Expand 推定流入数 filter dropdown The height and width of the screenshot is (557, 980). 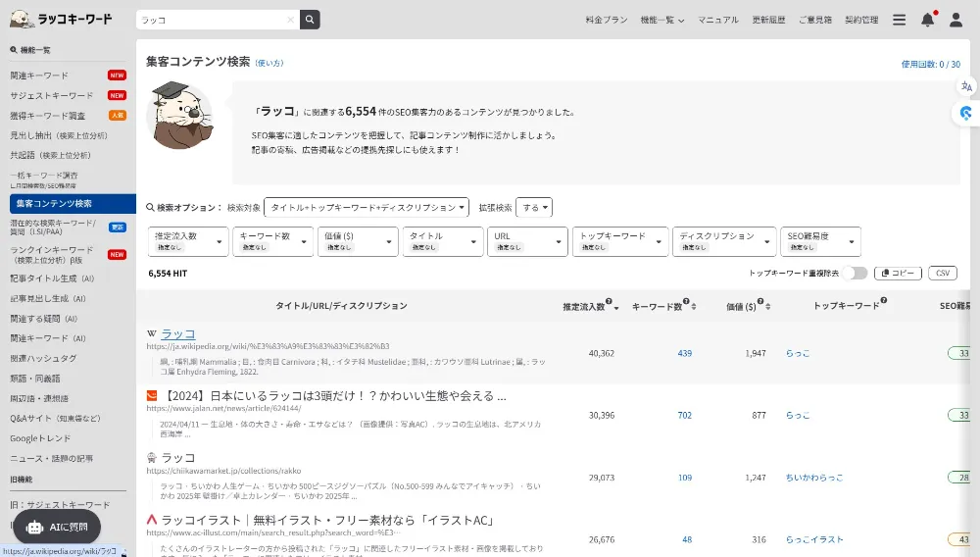click(188, 241)
